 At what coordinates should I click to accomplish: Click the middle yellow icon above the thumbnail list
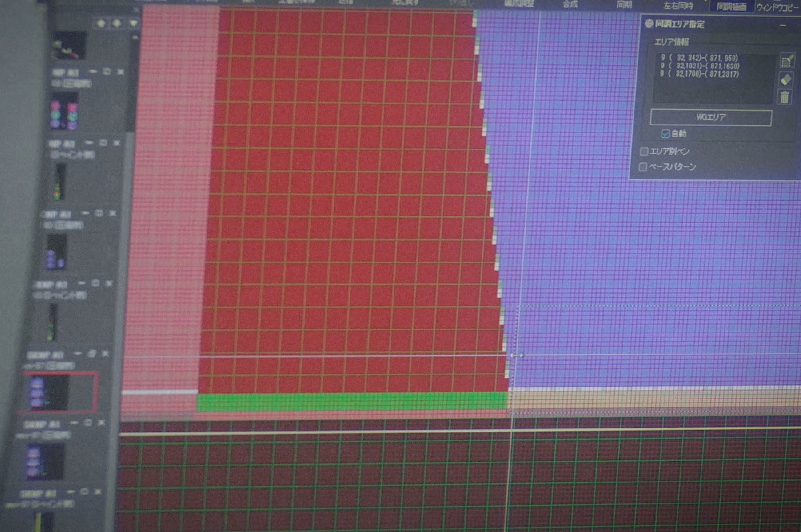[x=117, y=23]
